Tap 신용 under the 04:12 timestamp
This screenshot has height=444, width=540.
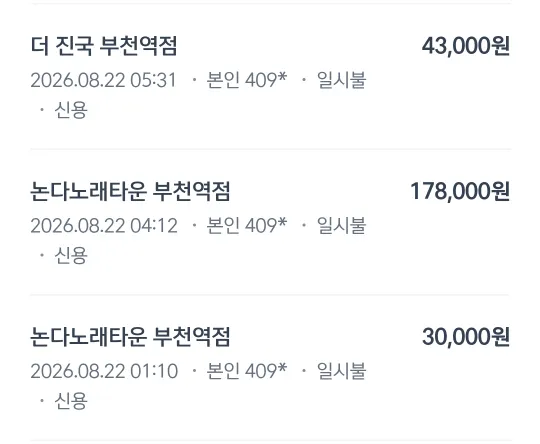(71, 255)
